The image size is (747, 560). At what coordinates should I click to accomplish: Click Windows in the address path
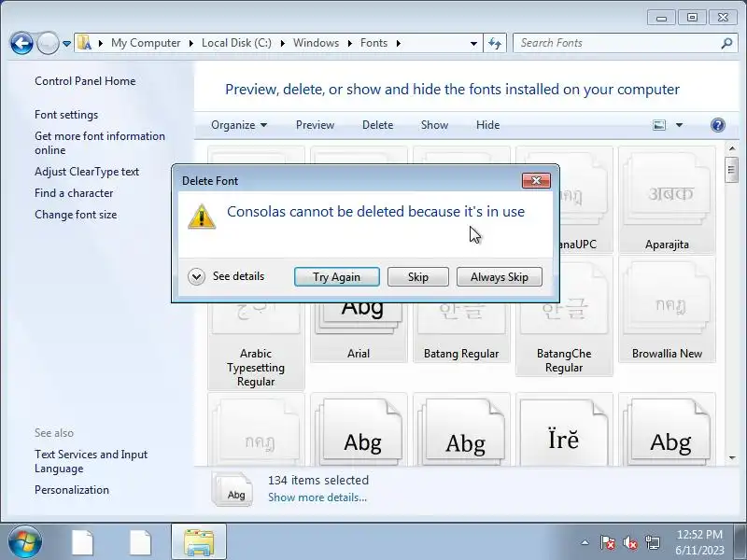(316, 43)
